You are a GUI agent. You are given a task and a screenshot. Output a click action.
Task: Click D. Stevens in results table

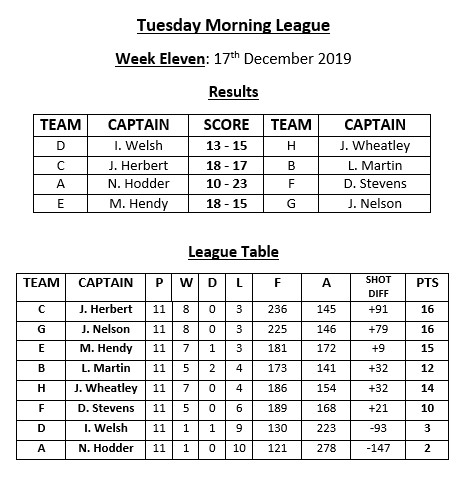click(x=375, y=184)
